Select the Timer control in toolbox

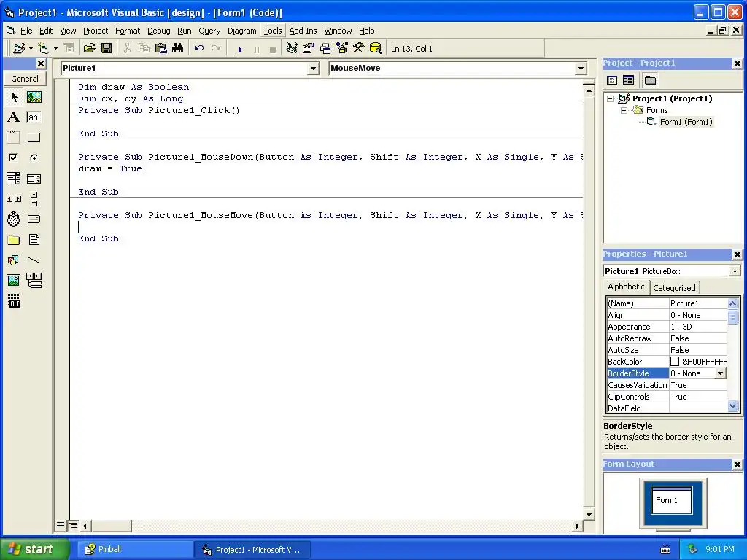coord(14,219)
